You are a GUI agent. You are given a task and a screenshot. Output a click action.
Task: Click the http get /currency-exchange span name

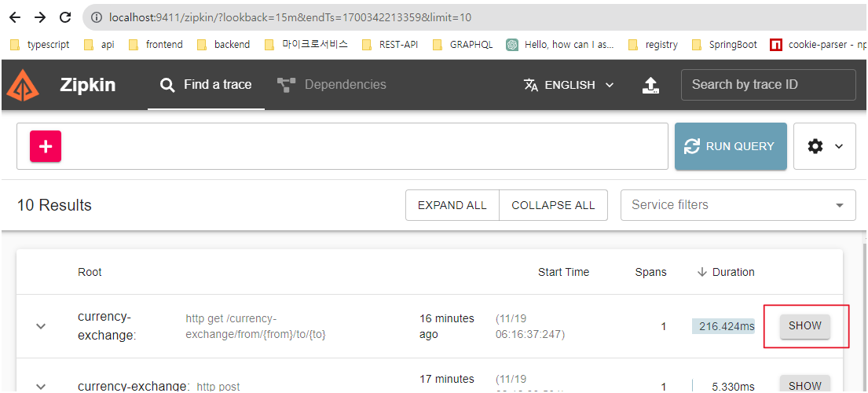click(x=256, y=326)
